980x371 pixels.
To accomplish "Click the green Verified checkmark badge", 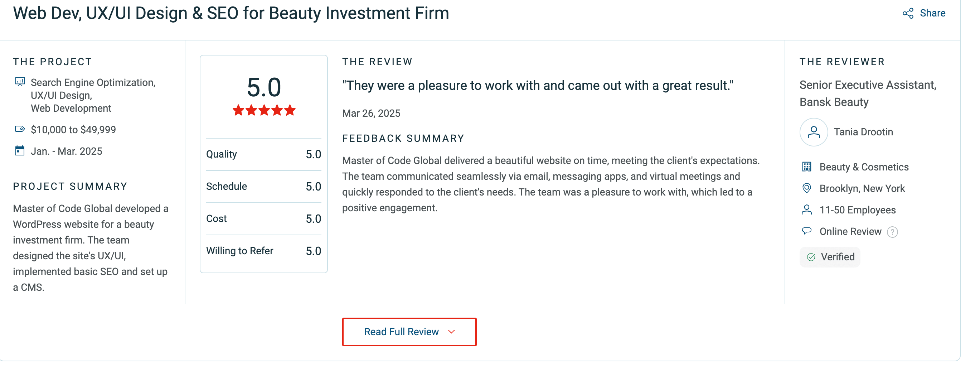I will click(x=829, y=257).
